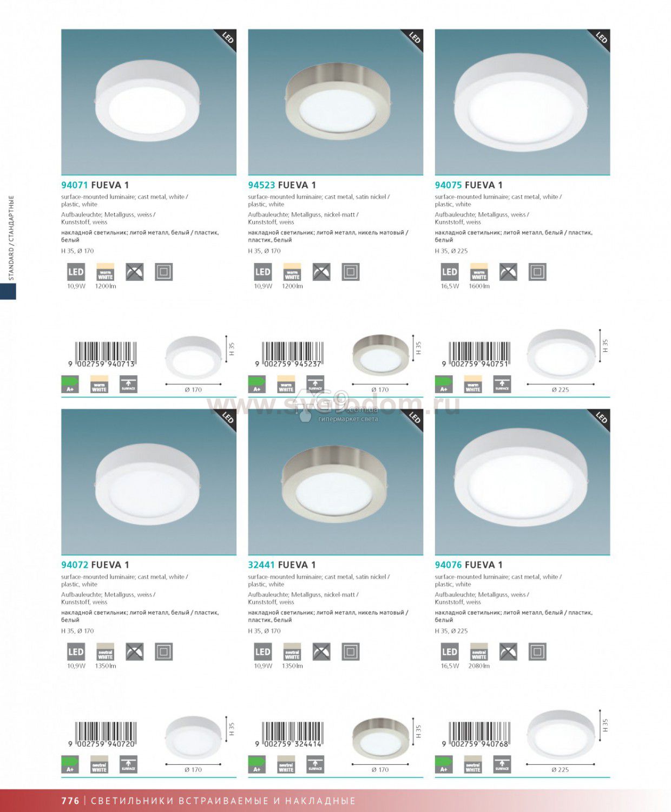Click the barcode 9 002759 940720

(x=102, y=735)
